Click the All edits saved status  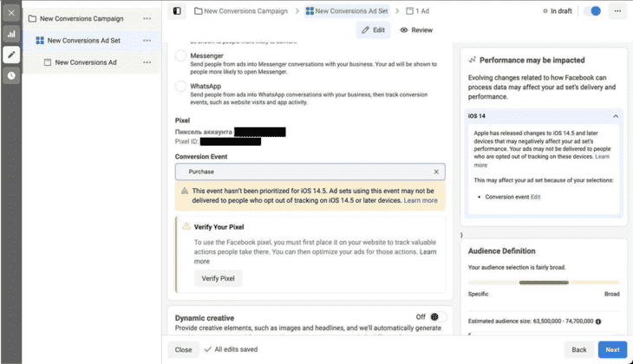(x=231, y=349)
